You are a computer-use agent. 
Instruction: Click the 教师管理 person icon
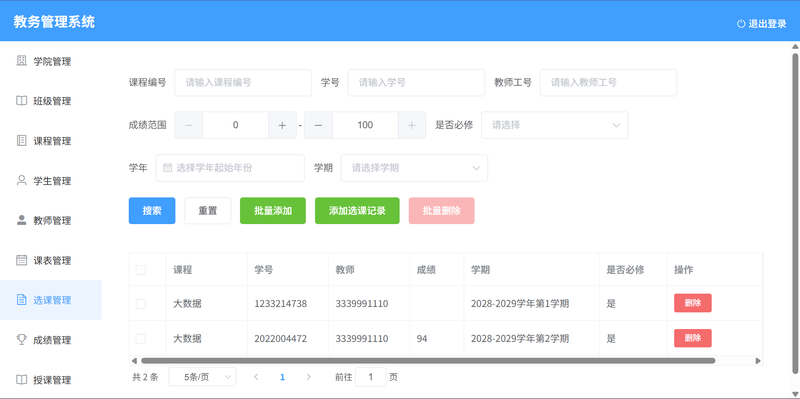21,220
